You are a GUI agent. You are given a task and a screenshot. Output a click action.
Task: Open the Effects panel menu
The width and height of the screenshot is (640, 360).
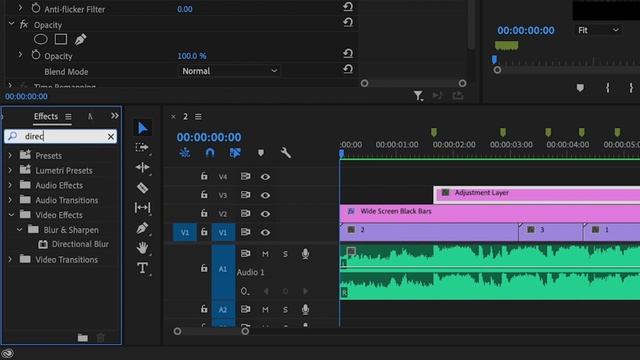tap(68, 117)
